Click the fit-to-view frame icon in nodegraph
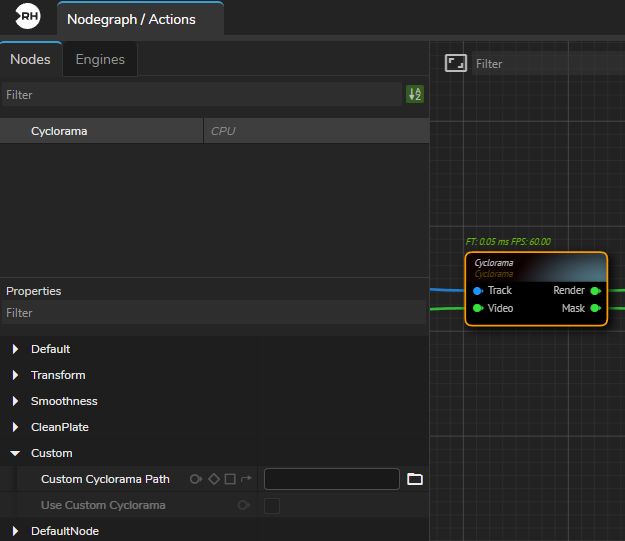 [456, 63]
